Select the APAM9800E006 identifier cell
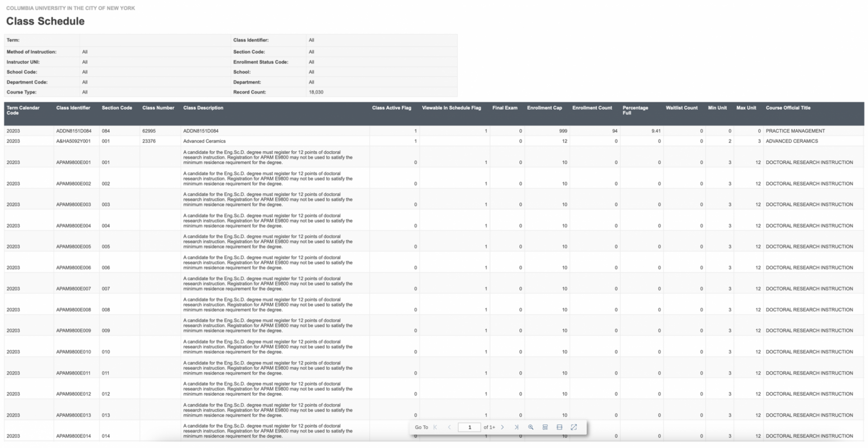 click(73, 268)
